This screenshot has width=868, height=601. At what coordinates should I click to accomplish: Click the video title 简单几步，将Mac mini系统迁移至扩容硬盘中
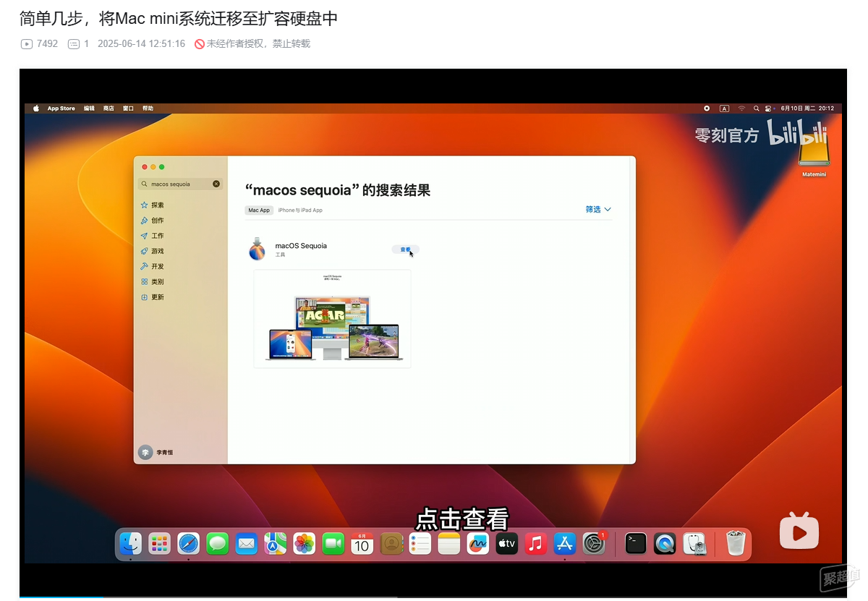[179, 19]
